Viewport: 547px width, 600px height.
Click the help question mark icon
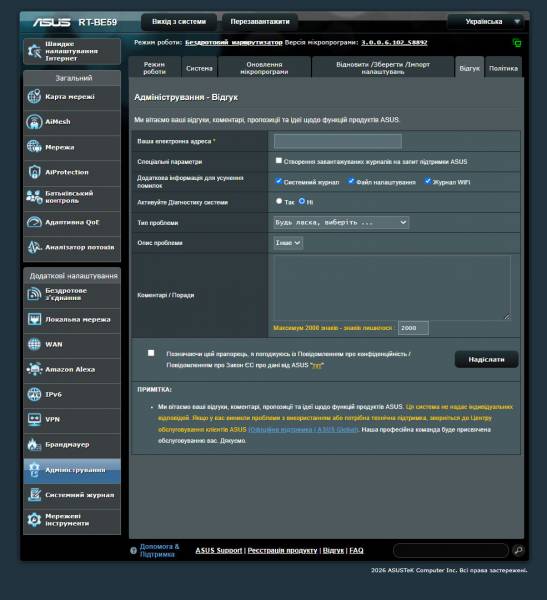click(133, 551)
